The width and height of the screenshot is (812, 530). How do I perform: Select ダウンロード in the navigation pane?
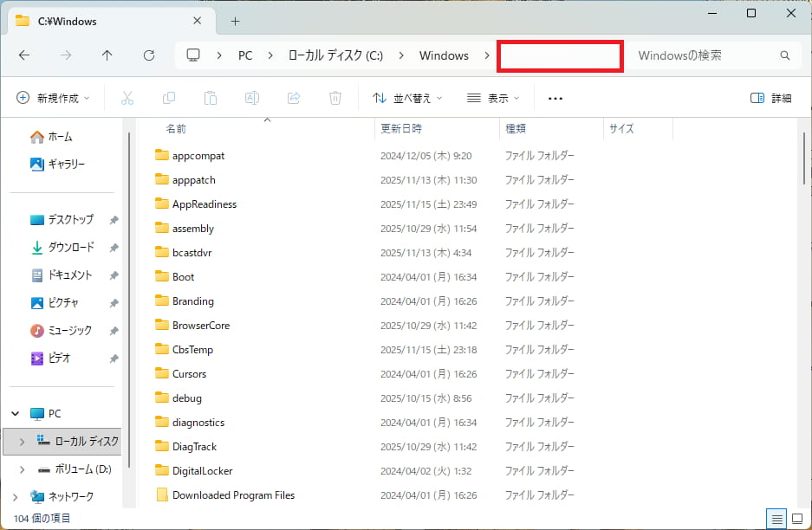70,247
